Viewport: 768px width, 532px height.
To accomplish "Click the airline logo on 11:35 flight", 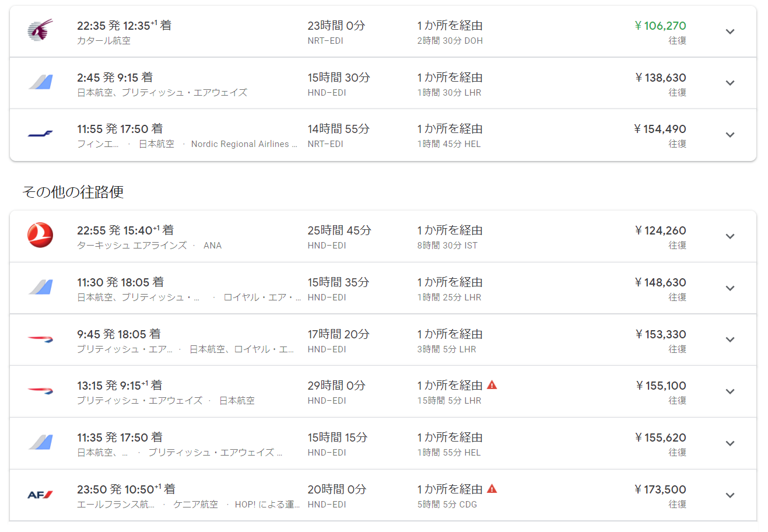I will coord(40,443).
